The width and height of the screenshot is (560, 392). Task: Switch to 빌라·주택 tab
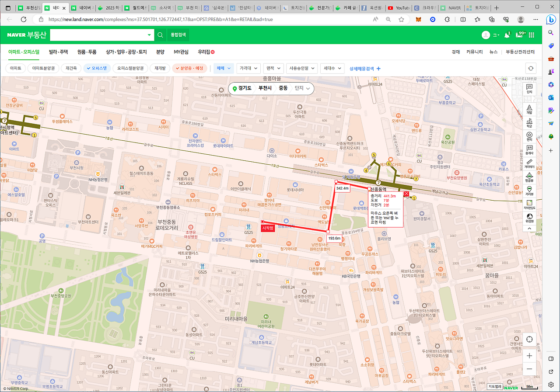(59, 52)
